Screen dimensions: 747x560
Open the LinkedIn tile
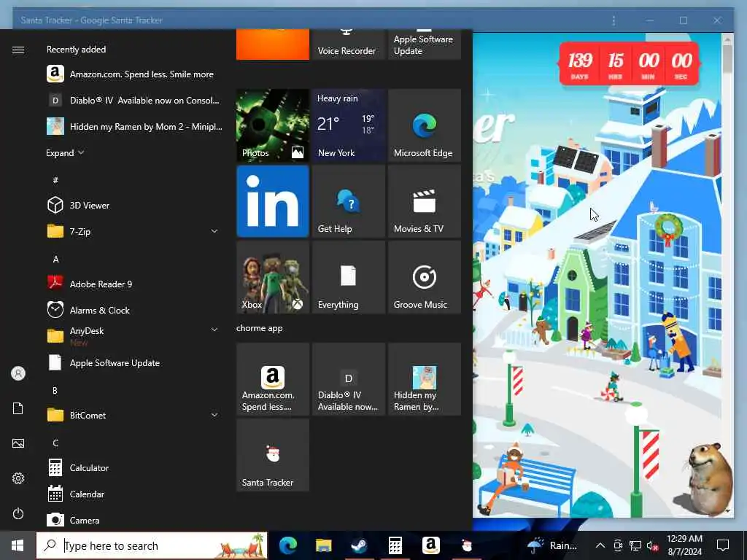(x=273, y=201)
